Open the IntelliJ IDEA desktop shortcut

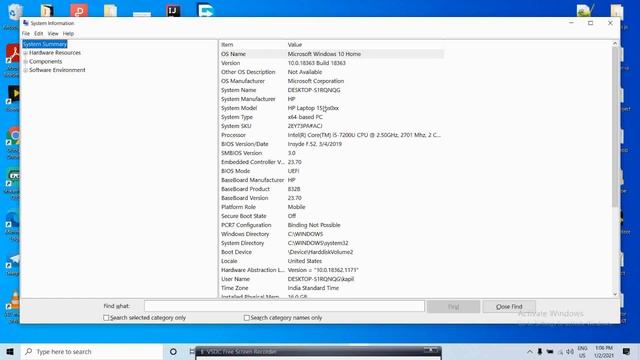coord(173,10)
